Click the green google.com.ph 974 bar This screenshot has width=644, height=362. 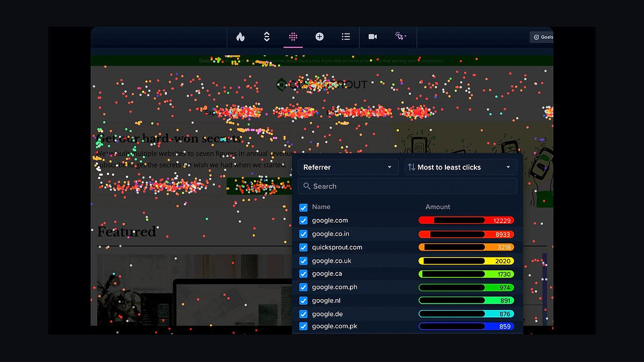tap(466, 287)
